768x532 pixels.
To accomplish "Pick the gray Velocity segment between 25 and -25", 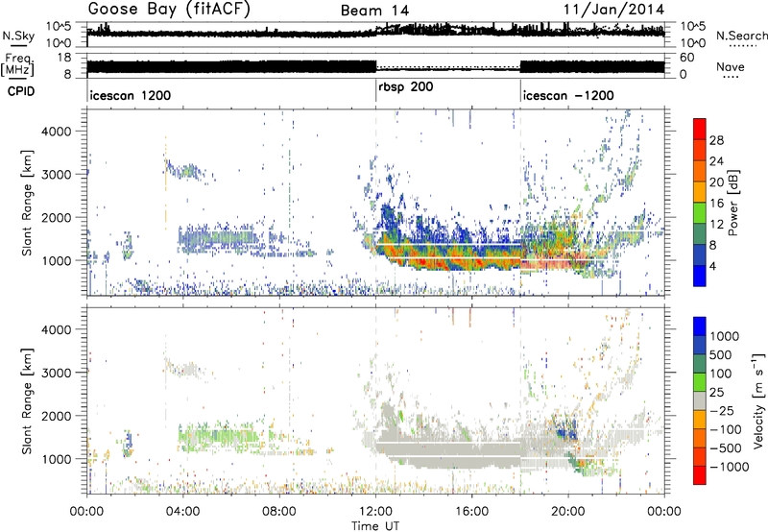I will pyautogui.click(x=700, y=400).
